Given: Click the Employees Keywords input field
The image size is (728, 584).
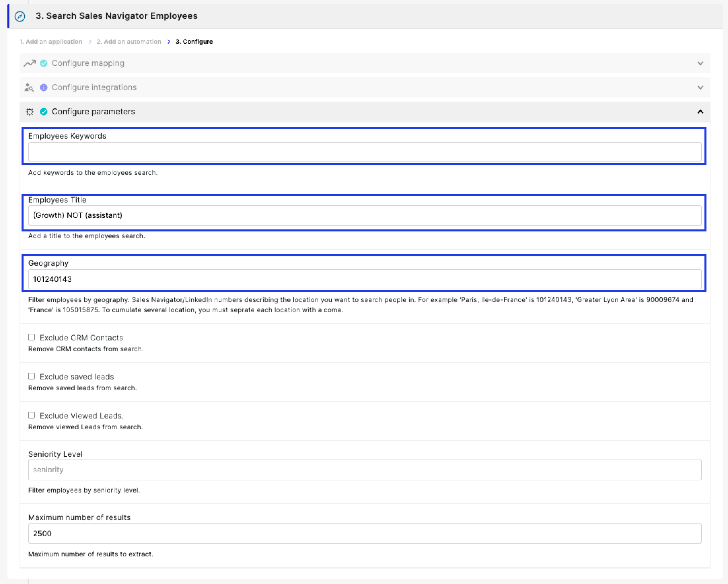Looking at the screenshot, I should pos(365,152).
